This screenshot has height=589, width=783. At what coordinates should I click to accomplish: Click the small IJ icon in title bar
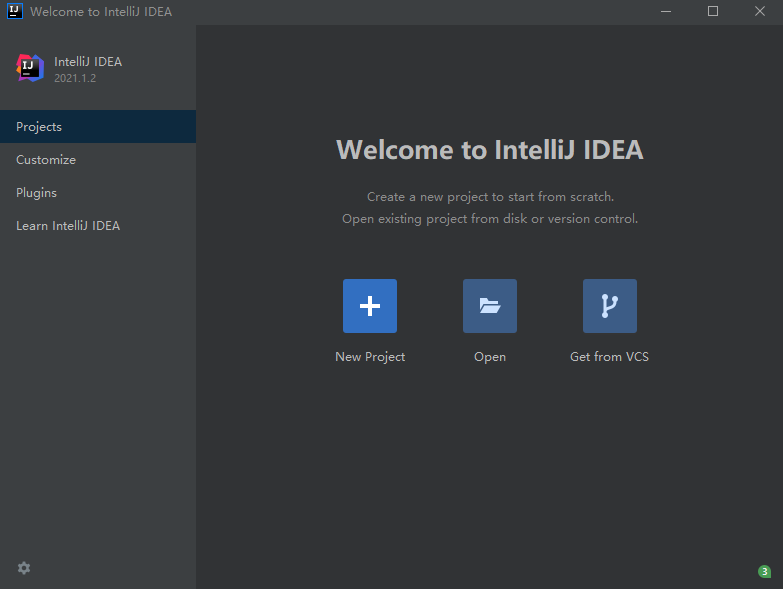pyautogui.click(x=15, y=11)
